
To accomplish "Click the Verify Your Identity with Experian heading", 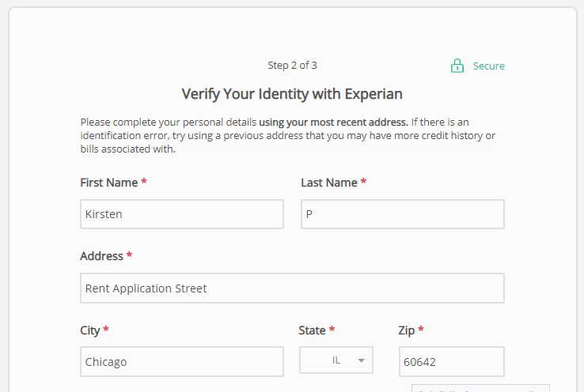I will (292, 94).
